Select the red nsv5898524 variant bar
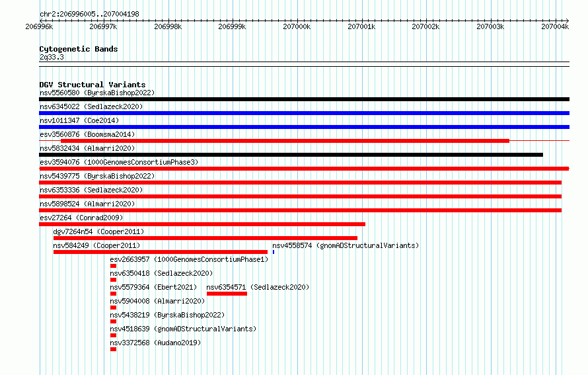This screenshot has width=588, height=375. tap(301, 210)
